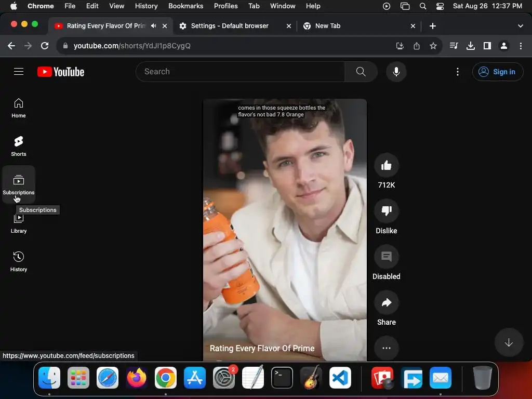The height and width of the screenshot is (399, 532).
Task: Open App Store from the dock
Action: [195, 378]
